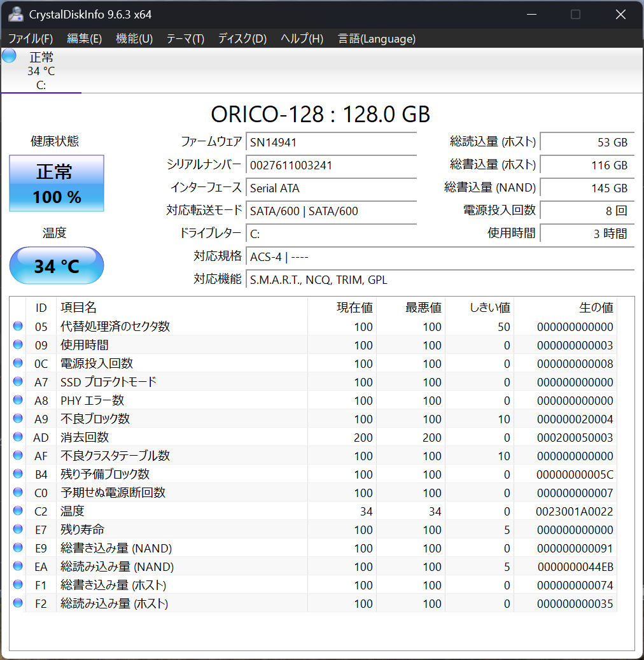This screenshot has width=644, height=660.
Task: Select the status circle for 使用時間 attribute 09
Action: point(18,345)
